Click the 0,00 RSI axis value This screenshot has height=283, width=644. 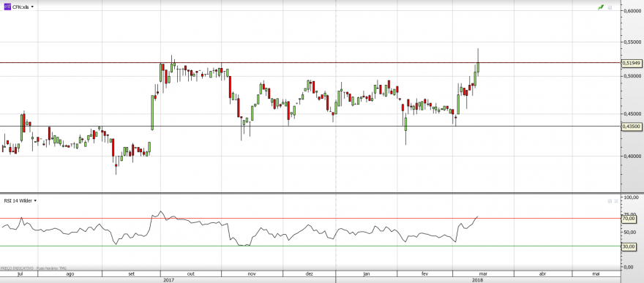[x=629, y=267]
